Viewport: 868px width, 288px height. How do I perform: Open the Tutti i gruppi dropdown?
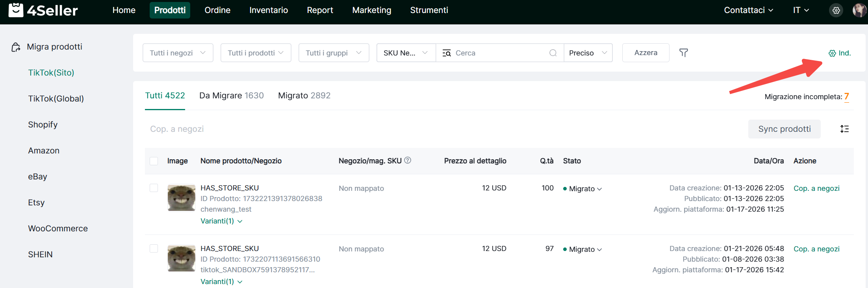334,53
